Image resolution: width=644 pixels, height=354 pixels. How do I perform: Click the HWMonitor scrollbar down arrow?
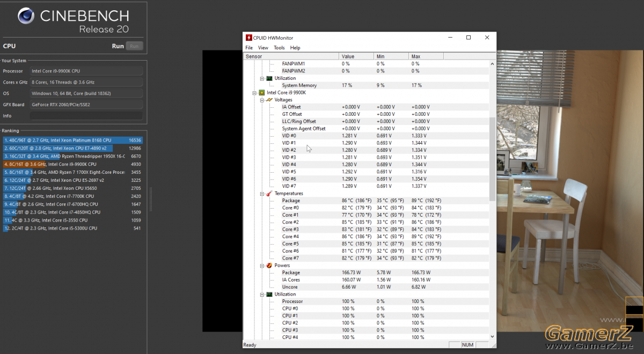493,337
